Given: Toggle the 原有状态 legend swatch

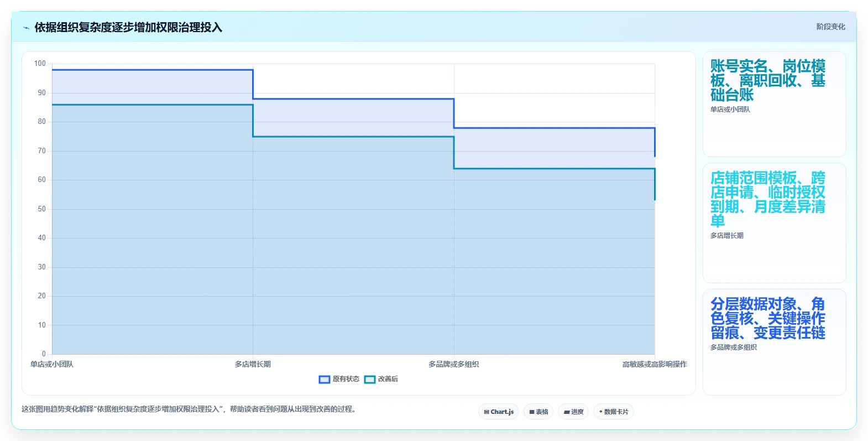Looking at the screenshot, I should coord(325,380).
